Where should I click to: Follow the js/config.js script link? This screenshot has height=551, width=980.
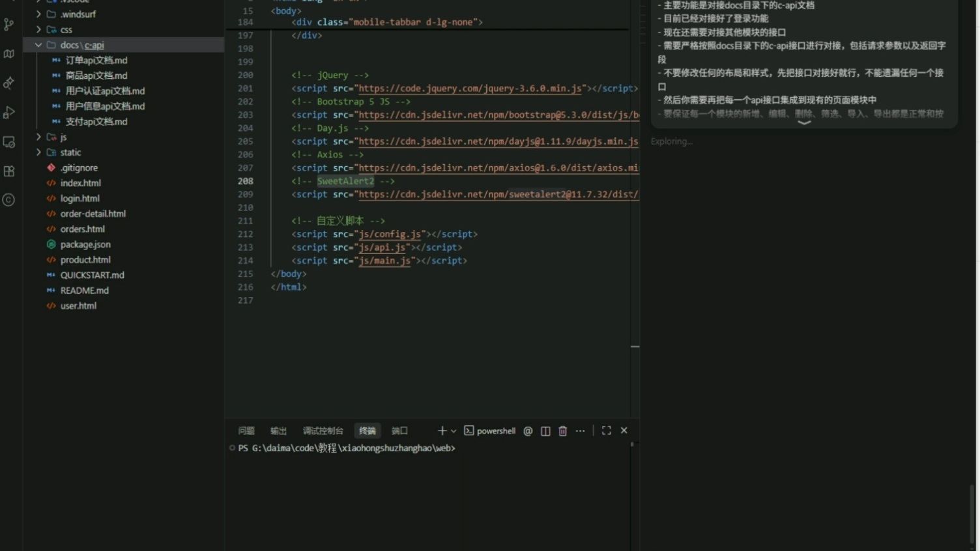[x=390, y=234]
